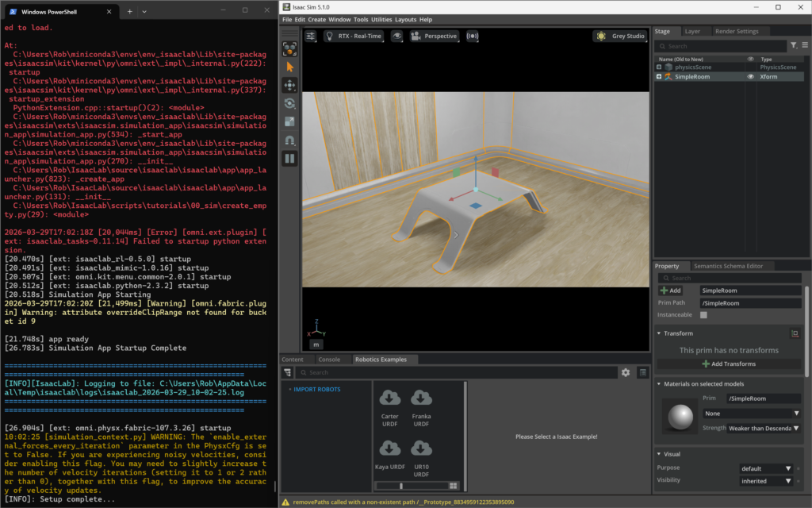Open the Visibility 'inherited' dropdown
The height and width of the screenshot is (508, 812).
[x=767, y=481]
